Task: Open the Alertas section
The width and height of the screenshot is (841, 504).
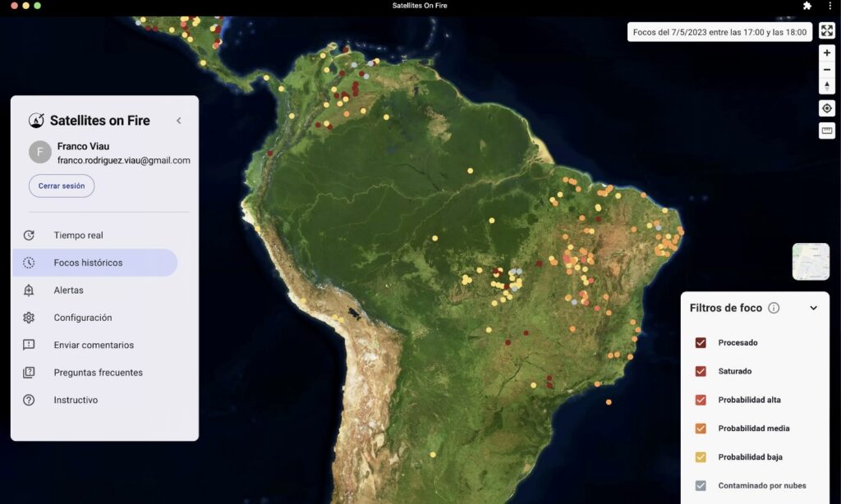Action: [68, 291]
